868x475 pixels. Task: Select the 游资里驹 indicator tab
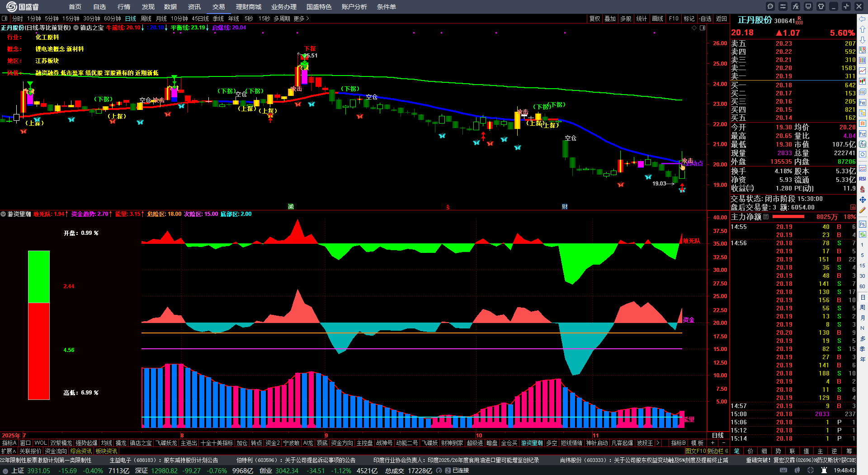[532, 443]
